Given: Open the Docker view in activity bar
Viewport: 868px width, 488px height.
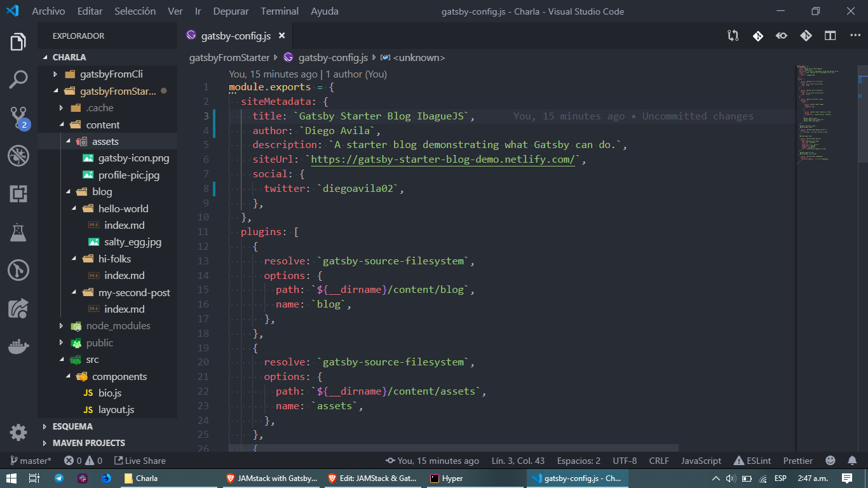Looking at the screenshot, I should coord(18,346).
